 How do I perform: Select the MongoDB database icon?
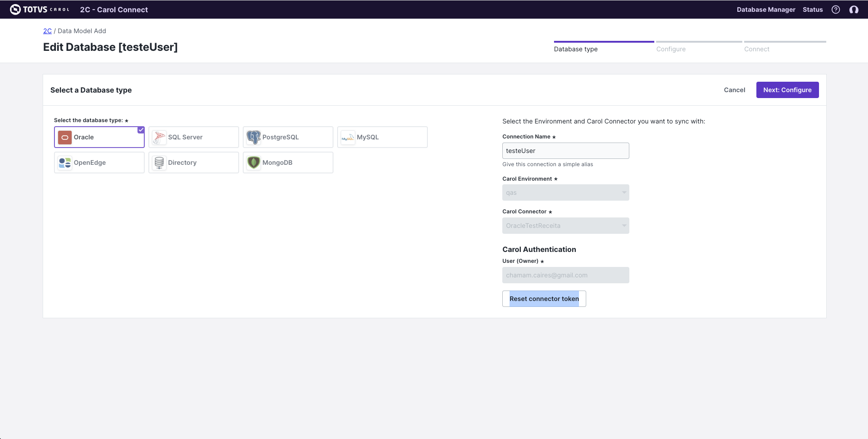click(254, 162)
